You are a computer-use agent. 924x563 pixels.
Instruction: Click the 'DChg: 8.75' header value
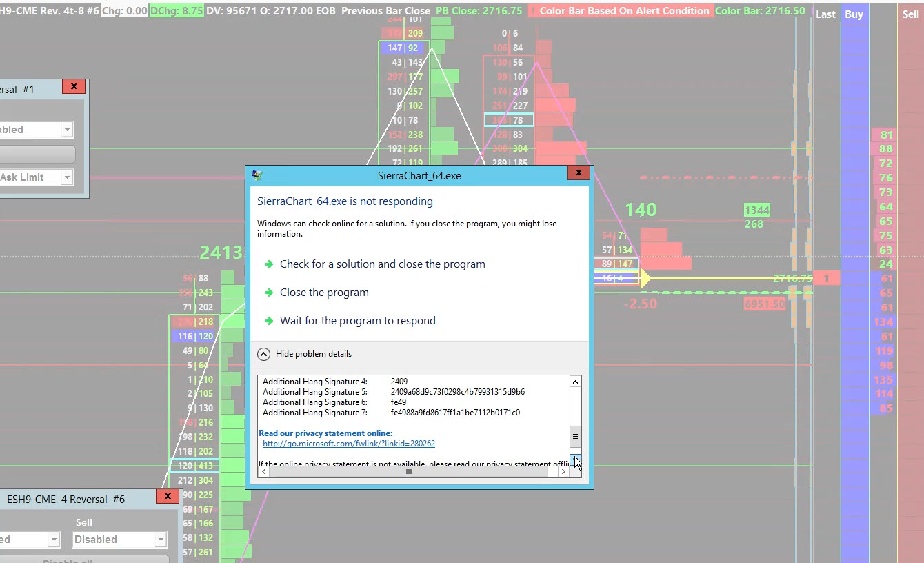tap(176, 11)
